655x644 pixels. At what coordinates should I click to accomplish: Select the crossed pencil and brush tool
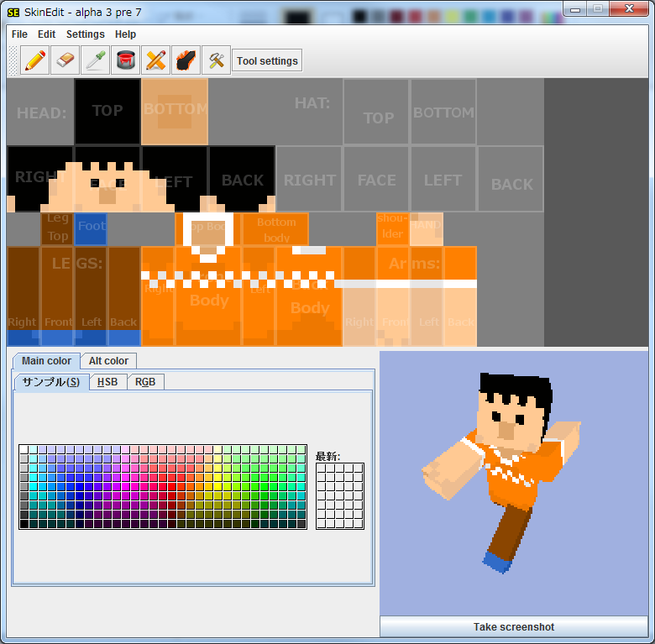[x=156, y=60]
